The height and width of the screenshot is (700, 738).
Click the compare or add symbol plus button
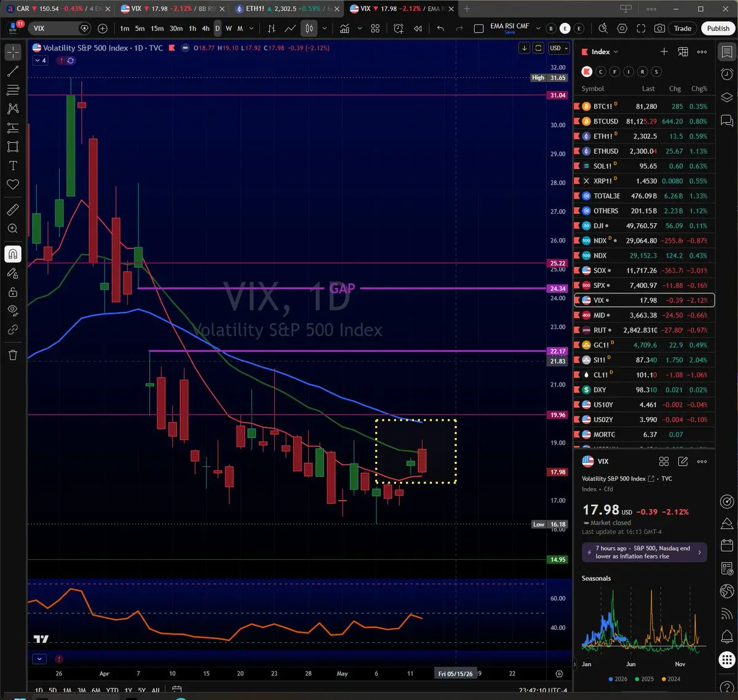tap(103, 28)
